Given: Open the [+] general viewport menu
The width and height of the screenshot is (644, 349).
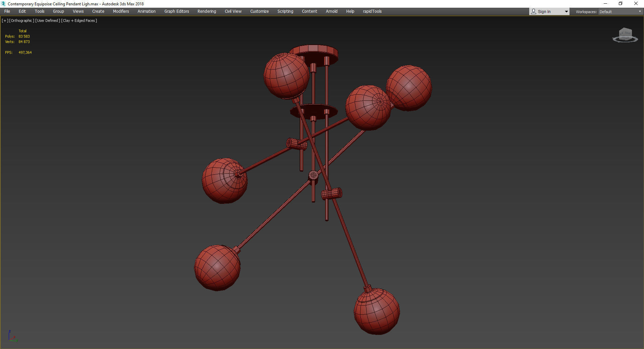Looking at the screenshot, I should (5, 20).
